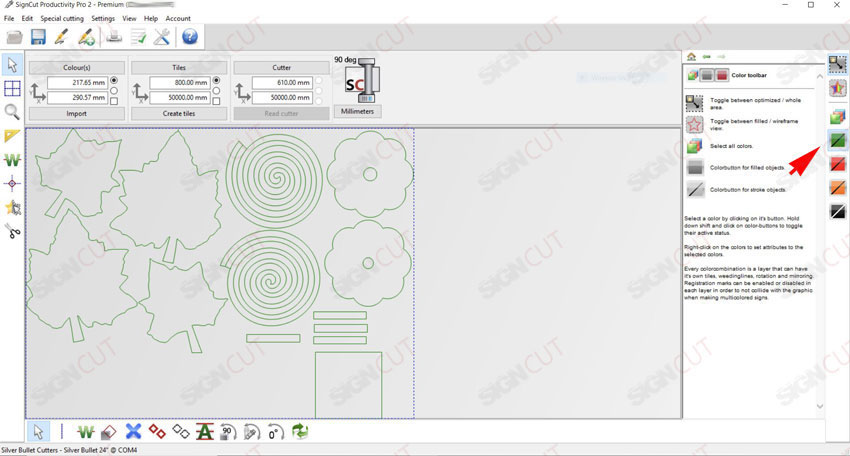Toggle filled/wireframe view with the rainbow star icon
Screen dimensions: 850x456
point(838,87)
